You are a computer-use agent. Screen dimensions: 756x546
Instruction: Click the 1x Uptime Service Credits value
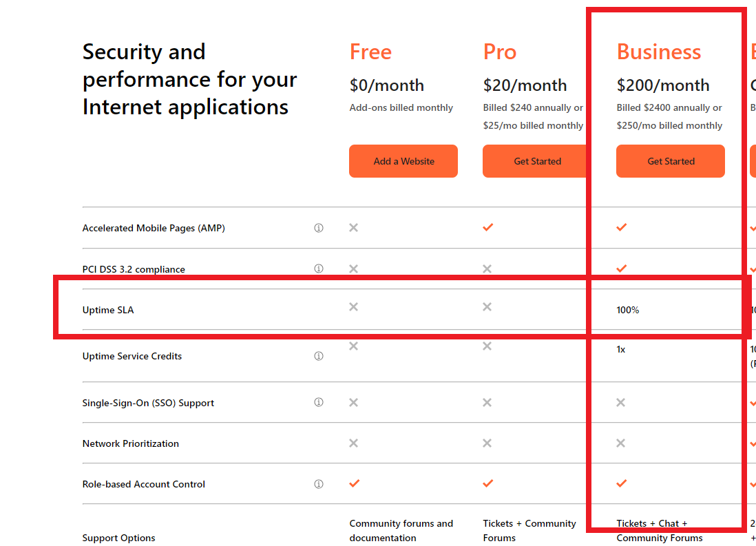point(619,348)
